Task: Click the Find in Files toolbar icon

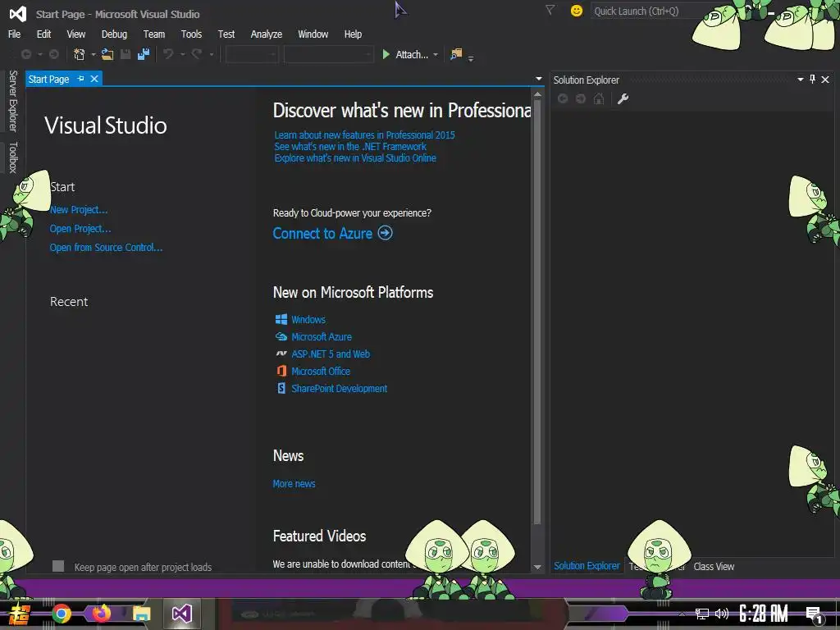Action: tap(456, 54)
